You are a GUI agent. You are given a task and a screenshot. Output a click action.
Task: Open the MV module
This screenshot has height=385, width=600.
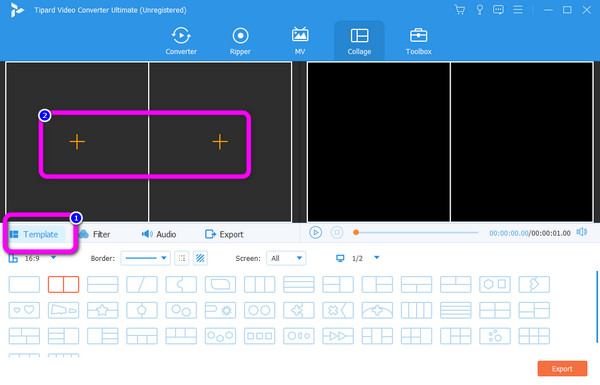tap(300, 41)
